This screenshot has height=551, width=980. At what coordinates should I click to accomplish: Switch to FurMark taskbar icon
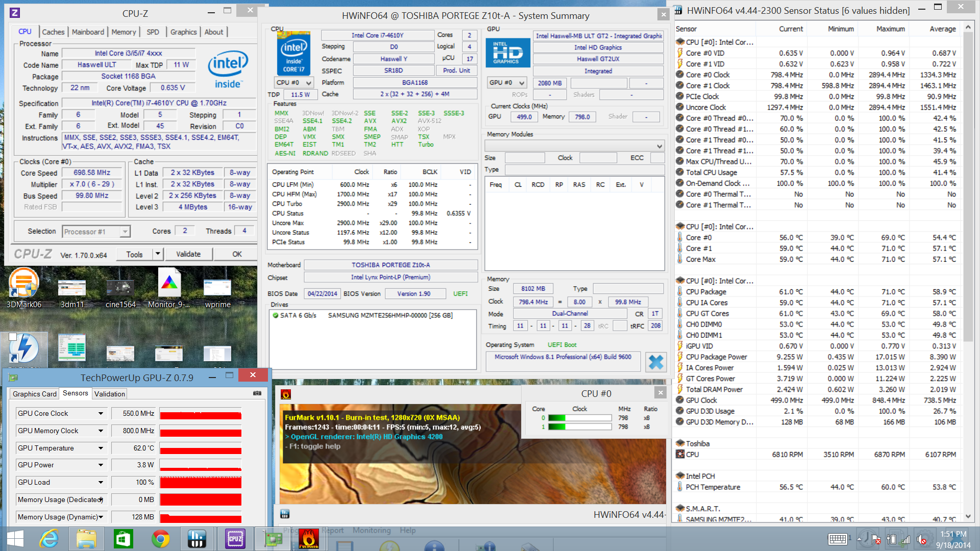(x=309, y=539)
